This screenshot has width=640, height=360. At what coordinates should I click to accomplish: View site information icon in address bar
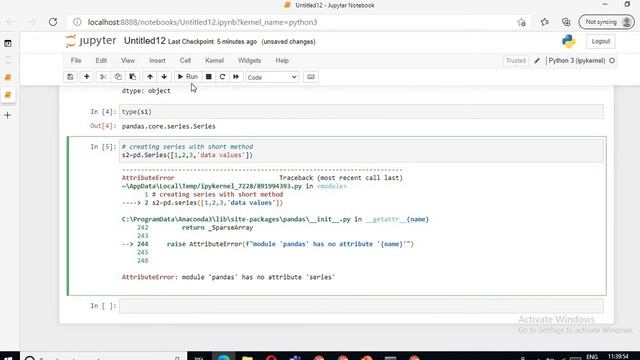click(77, 22)
